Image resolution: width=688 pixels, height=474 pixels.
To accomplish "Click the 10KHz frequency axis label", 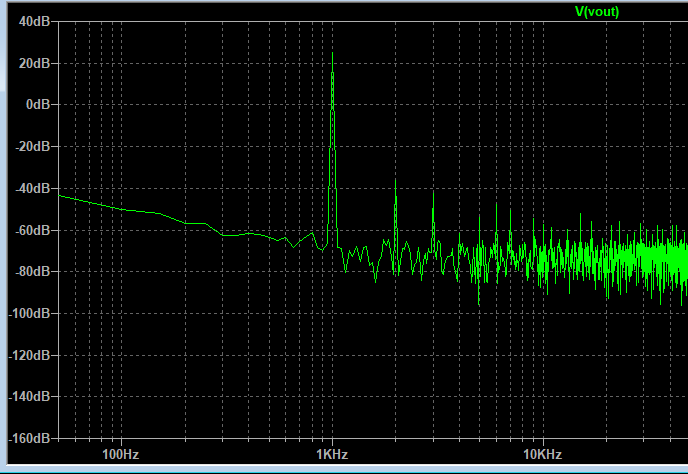I will (x=543, y=454).
